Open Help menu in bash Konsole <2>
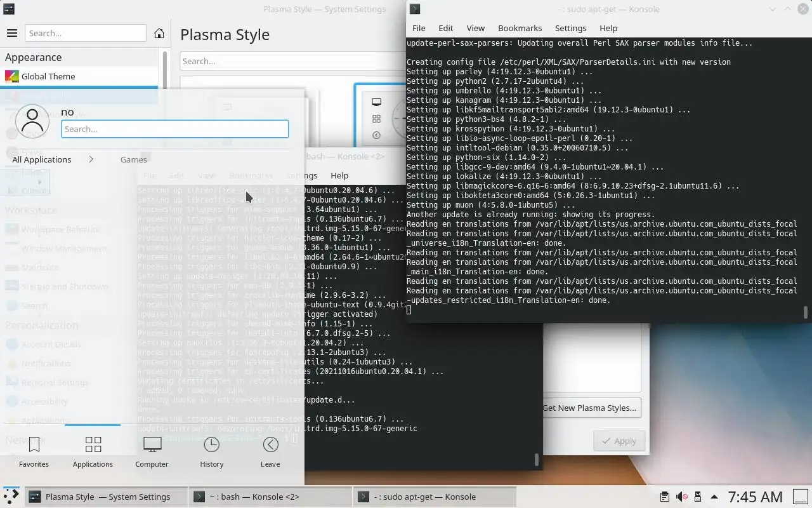Viewport: 812px width, 508px height. (x=339, y=175)
